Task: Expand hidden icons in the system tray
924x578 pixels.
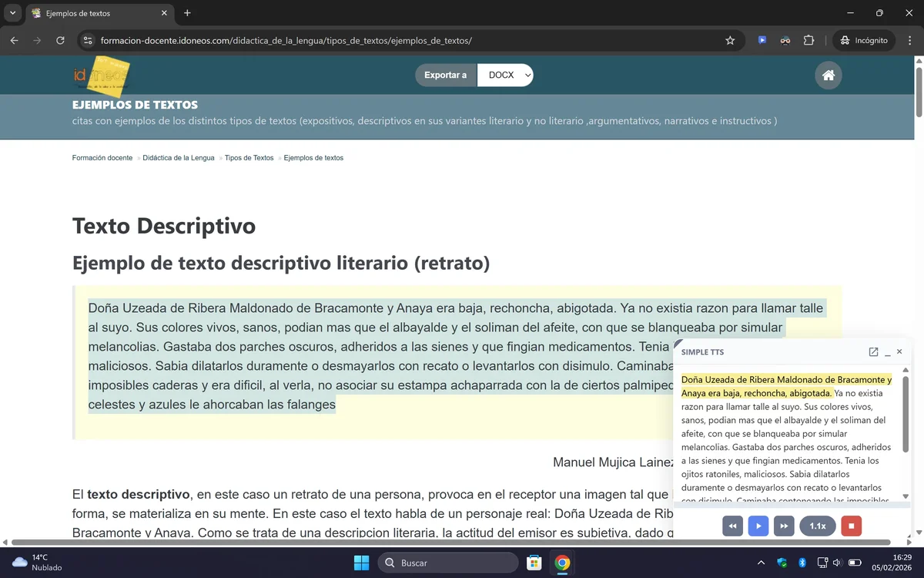Action: point(761,563)
